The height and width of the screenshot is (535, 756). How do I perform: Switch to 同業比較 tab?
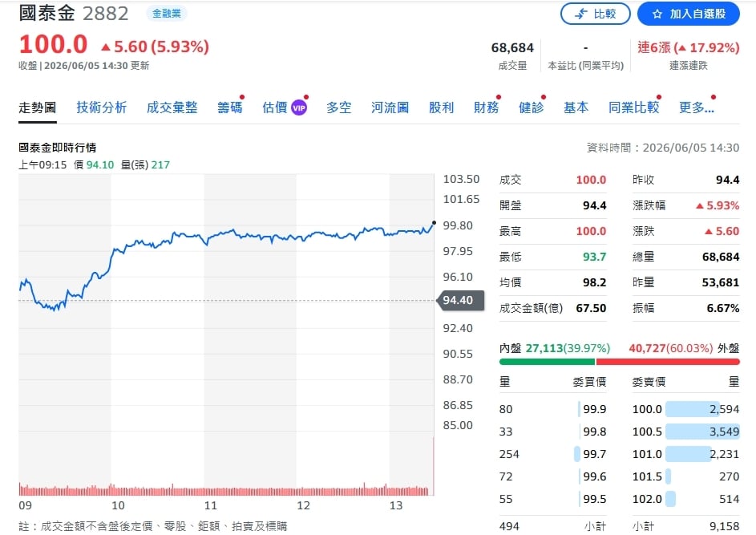point(633,107)
